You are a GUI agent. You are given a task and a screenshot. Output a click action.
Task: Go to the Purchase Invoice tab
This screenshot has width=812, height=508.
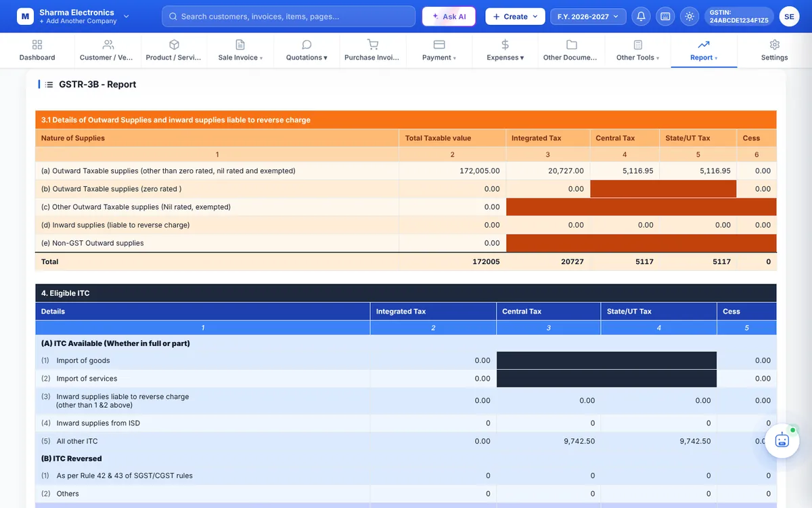[x=372, y=51]
